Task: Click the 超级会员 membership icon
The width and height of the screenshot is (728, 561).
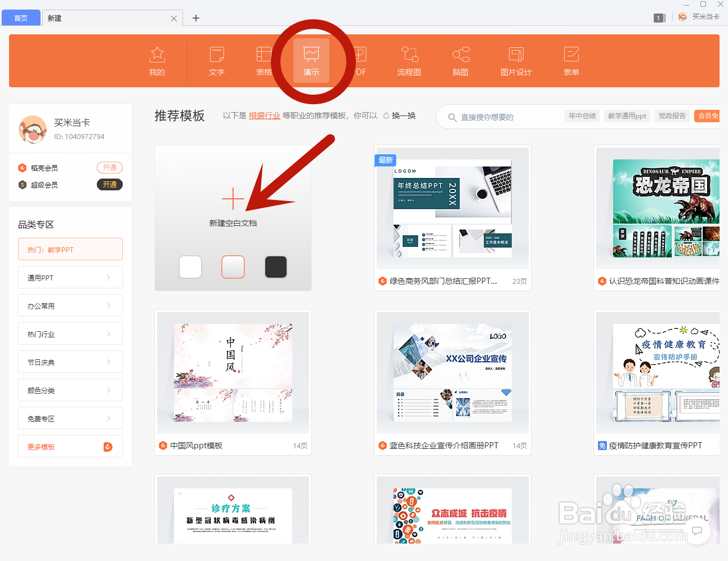Action: pos(23,185)
